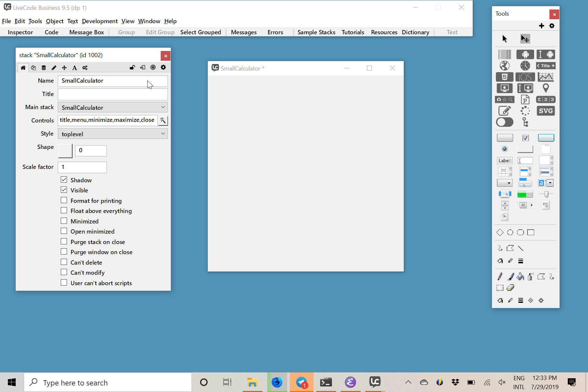This screenshot has width=588, height=392.
Task: Click the plus icon in Tools palette
Action: tap(541, 26)
